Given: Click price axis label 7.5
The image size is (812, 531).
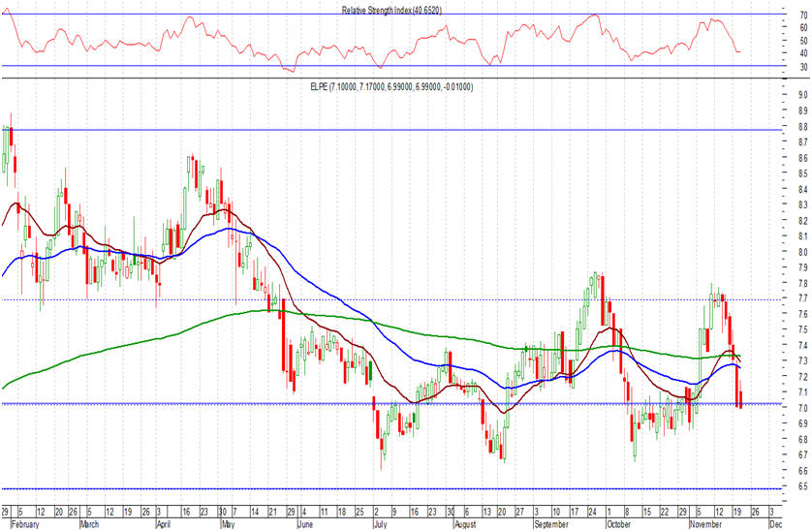Looking at the screenshot, I should pyautogui.click(x=802, y=328).
